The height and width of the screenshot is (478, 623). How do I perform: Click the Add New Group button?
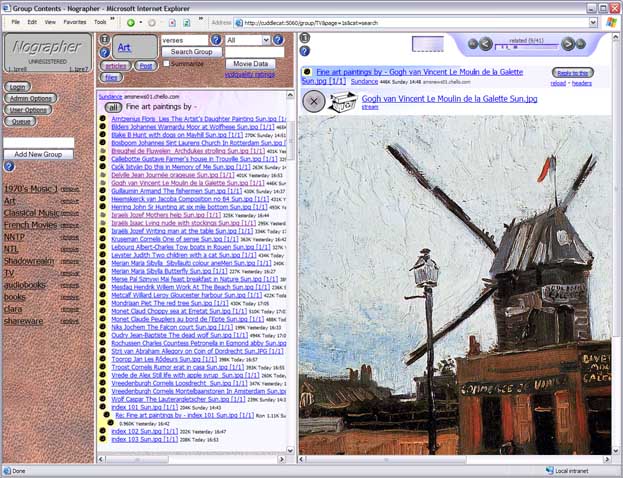click(x=38, y=154)
